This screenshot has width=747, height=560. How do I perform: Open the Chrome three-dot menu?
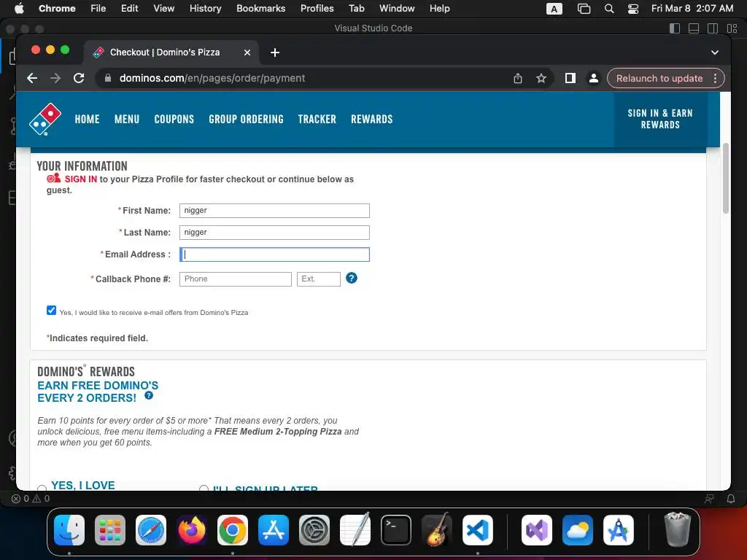[715, 78]
